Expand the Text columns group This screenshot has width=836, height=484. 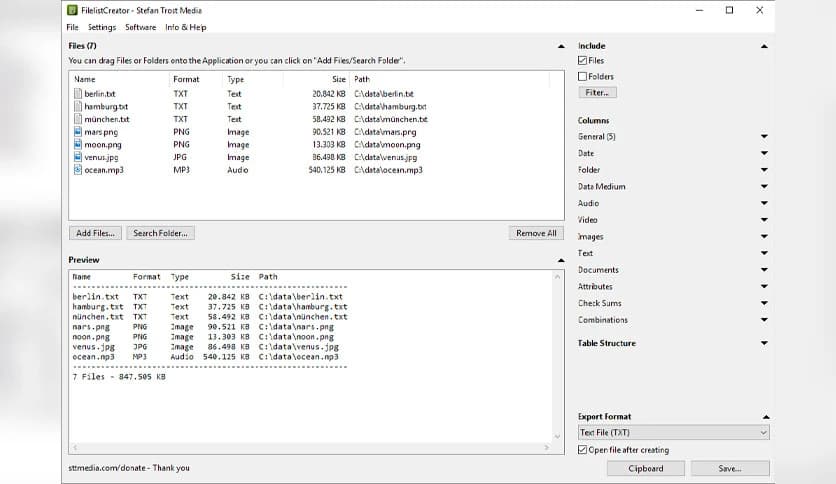click(764, 253)
